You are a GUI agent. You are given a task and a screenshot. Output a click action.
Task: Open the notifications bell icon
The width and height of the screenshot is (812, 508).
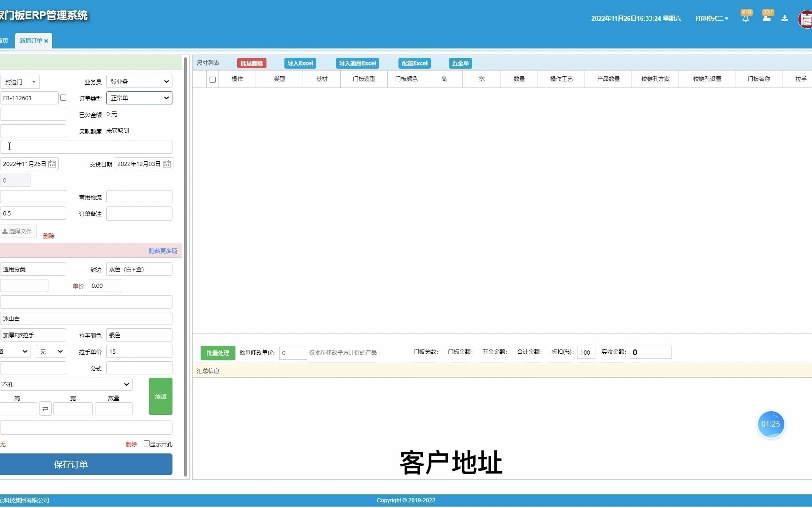(745, 18)
